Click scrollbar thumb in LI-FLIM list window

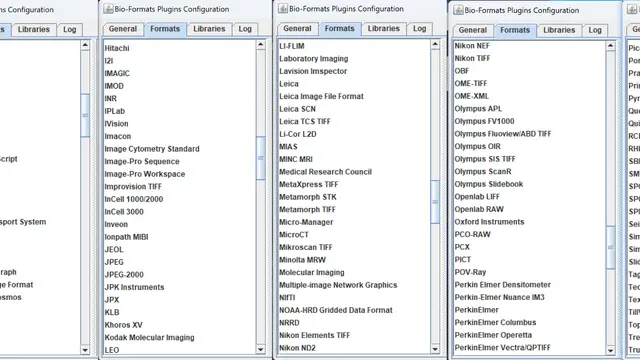435,202
